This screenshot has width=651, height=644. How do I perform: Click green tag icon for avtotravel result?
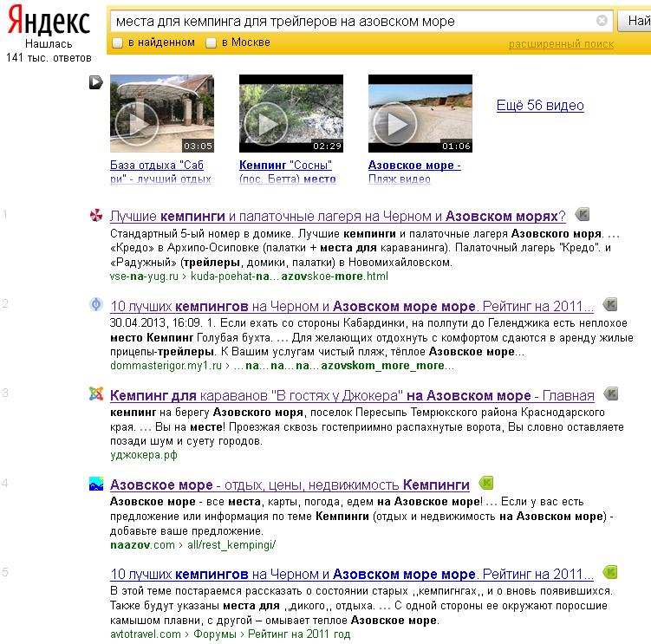click(x=610, y=572)
